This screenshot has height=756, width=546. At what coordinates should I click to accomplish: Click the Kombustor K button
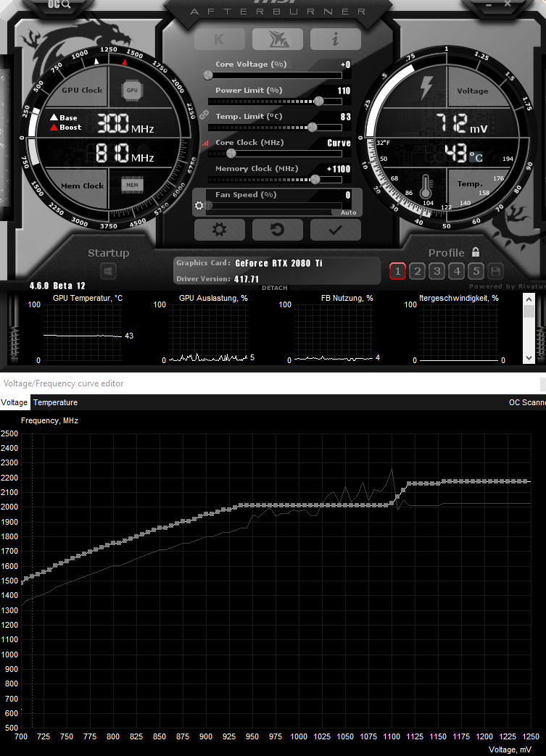220,39
